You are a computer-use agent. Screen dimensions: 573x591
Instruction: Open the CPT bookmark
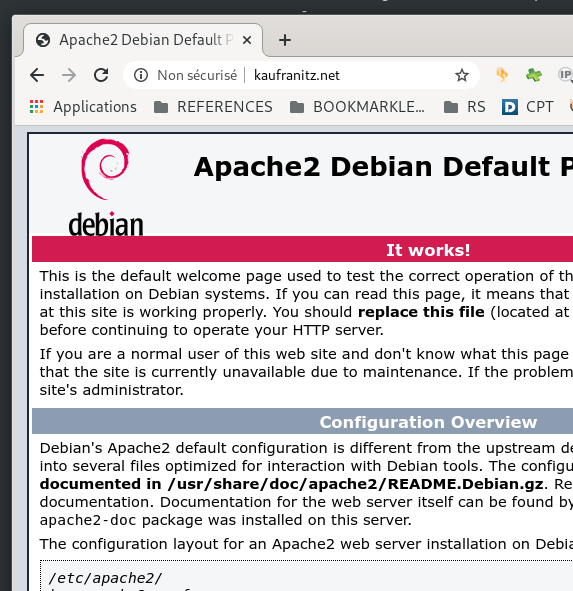point(528,107)
